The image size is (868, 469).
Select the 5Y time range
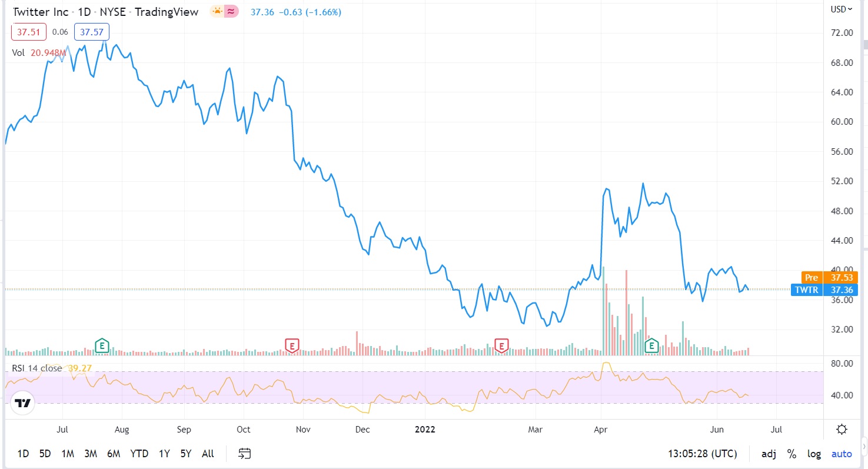click(x=186, y=454)
